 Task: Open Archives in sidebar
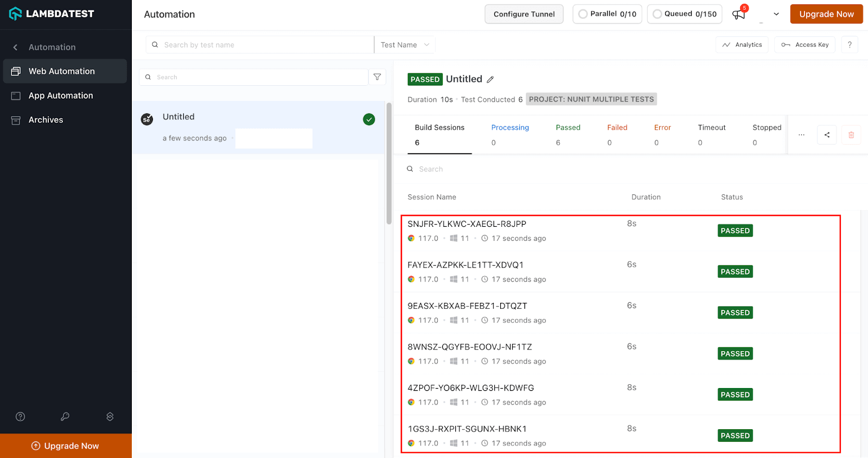click(x=46, y=120)
